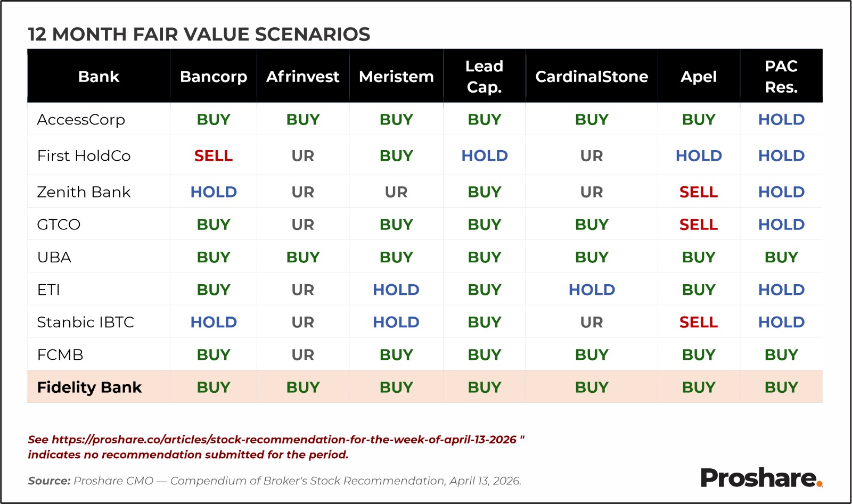852x504 pixels.
Task: Click the Source citation text at bottom
Action: coord(274,481)
